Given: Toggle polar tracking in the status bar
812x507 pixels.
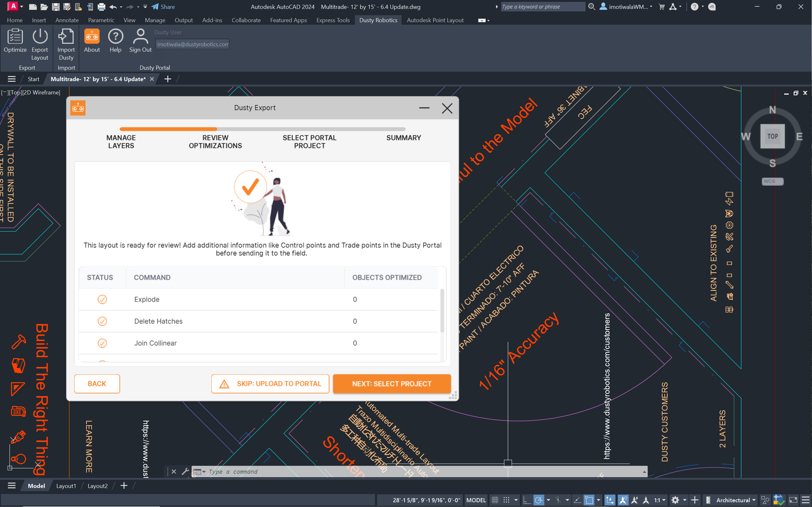Looking at the screenshot, I should (539, 500).
